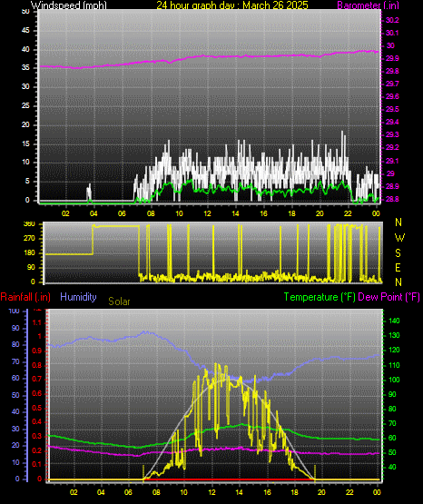Click the Dew Point (°F) legend label
Screen dimensions: 423x504
pos(389,297)
